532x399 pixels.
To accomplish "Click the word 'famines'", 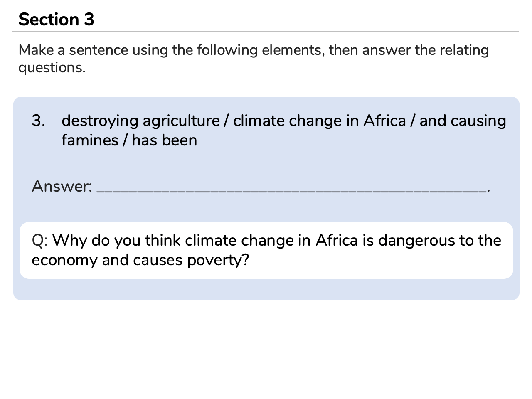I will tap(90, 140).
